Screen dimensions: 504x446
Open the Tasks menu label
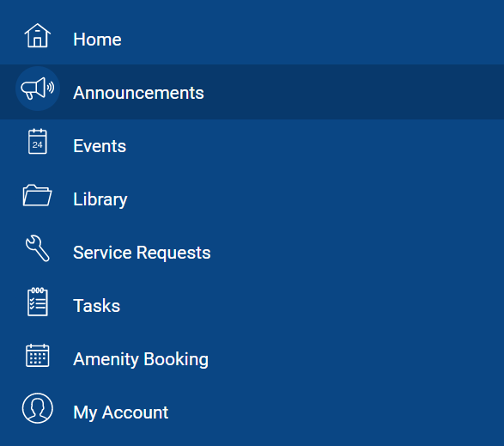click(97, 306)
